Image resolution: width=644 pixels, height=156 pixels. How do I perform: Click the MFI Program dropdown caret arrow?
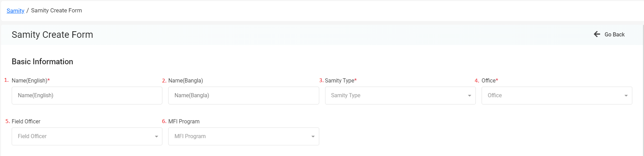[x=313, y=137]
